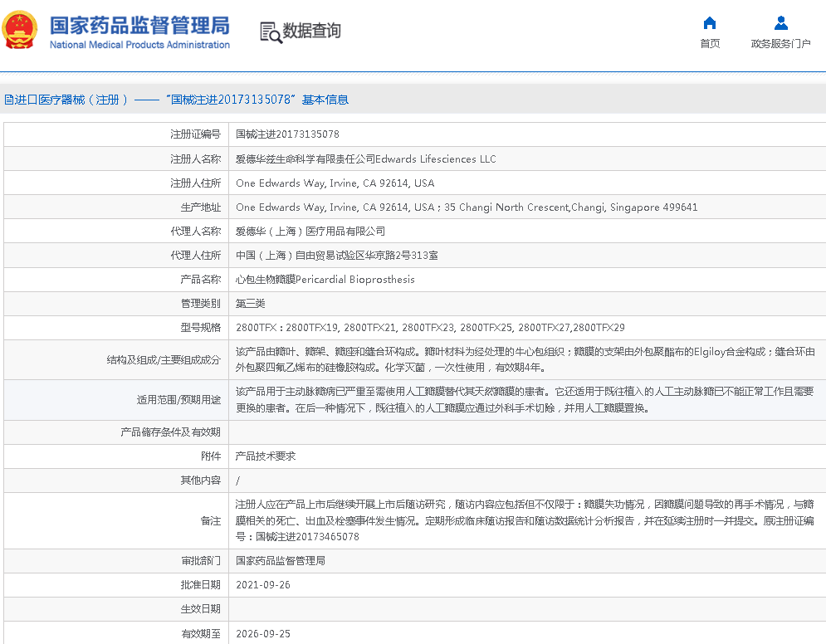Click the 数据查询 heading text
Viewport: 826px width, 644px height.
(311, 32)
